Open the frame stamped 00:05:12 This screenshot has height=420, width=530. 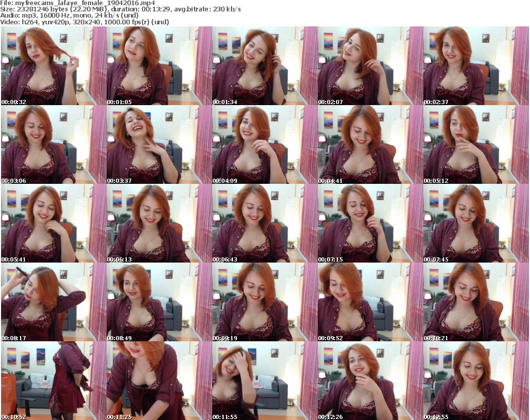pos(476,144)
